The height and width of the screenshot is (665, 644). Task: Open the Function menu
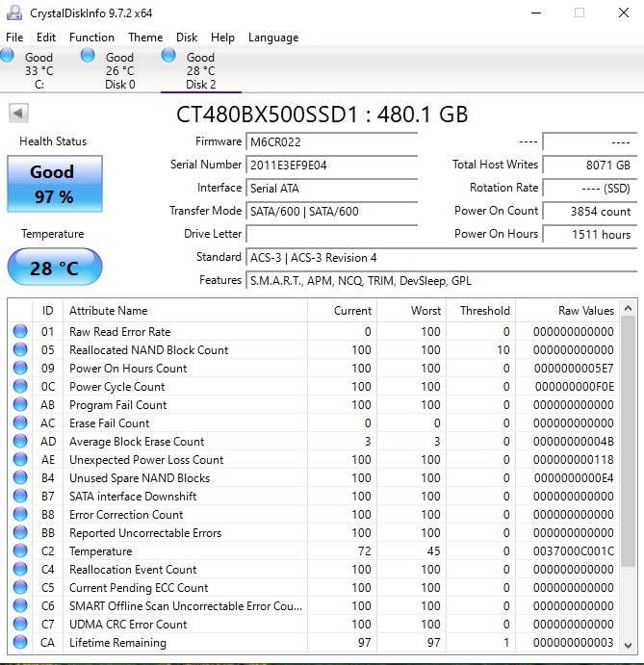pyautogui.click(x=91, y=38)
